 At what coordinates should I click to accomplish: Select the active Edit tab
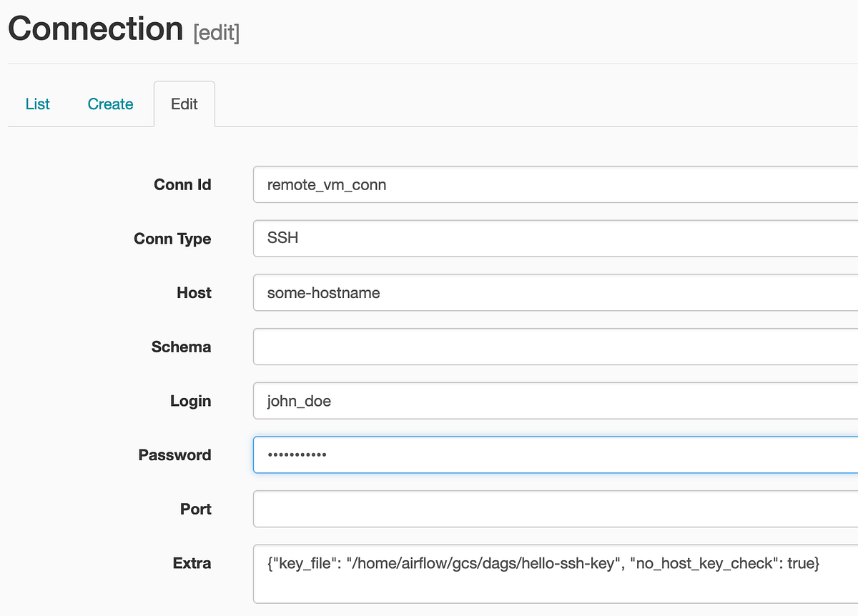184,104
